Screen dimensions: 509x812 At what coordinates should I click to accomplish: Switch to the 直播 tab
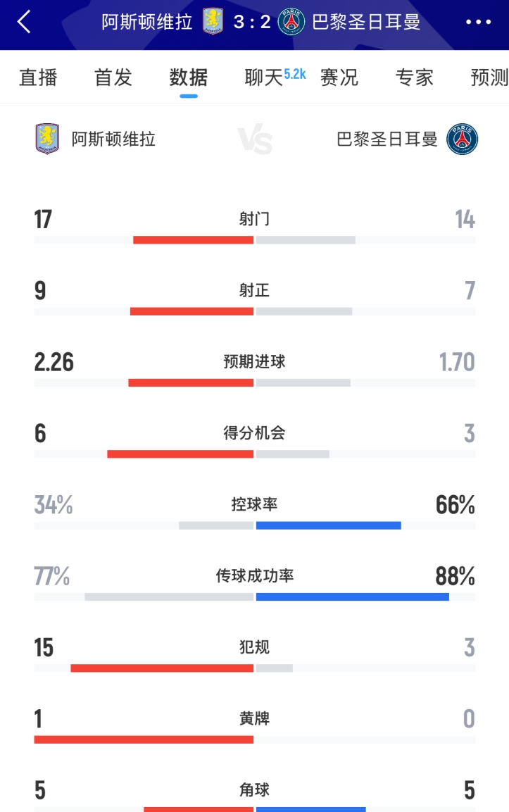pyautogui.click(x=38, y=77)
